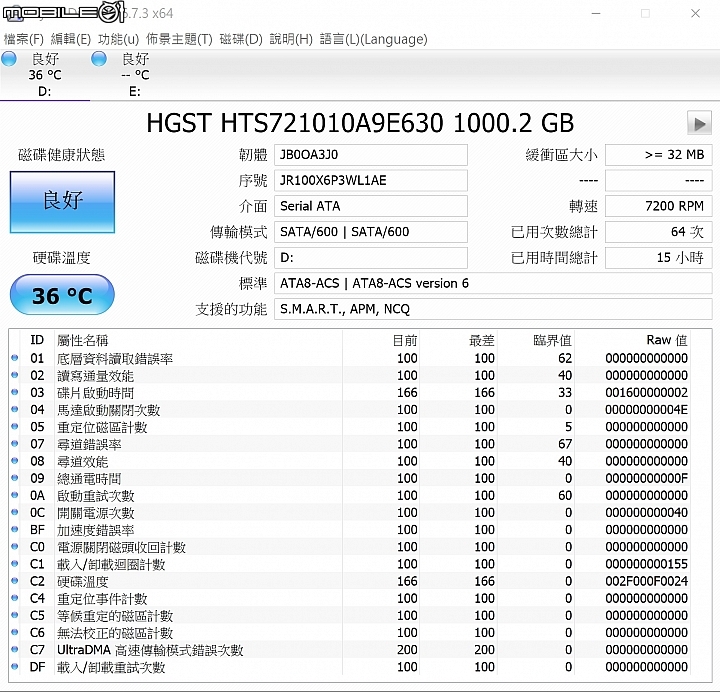Image resolution: width=720 pixels, height=692 pixels.
Task: Click status dot for attribute 0A
Action: [x=15, y=495]
